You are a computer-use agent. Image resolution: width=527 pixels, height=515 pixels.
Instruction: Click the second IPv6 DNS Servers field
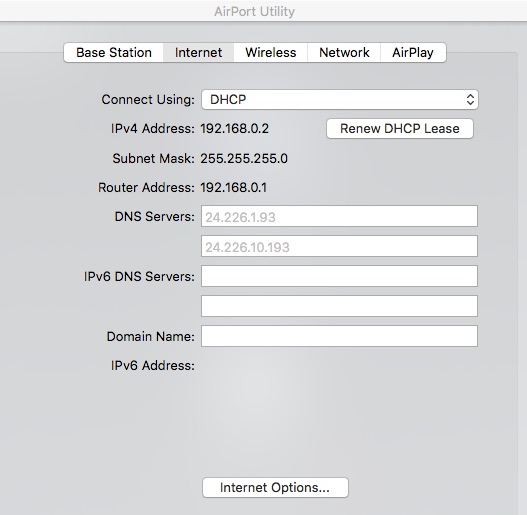(339, 306)
